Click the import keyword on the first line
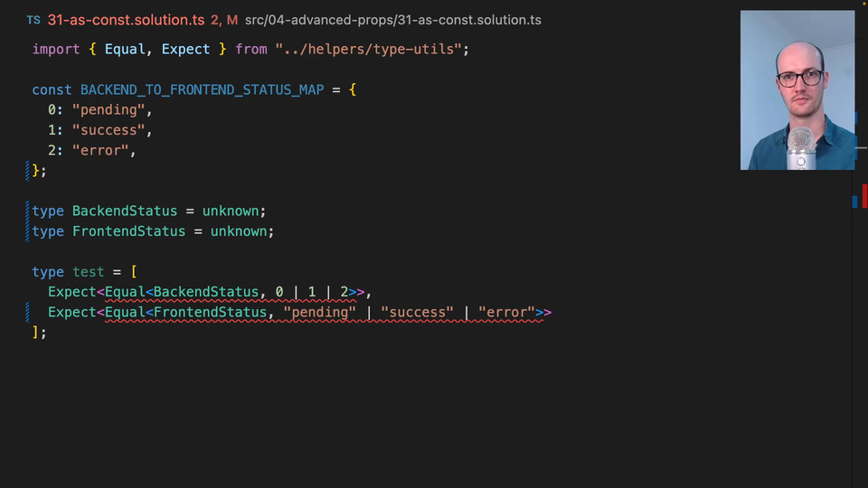Screen dimensions: 868x488 pyautogui.click(x=56, y=49)
